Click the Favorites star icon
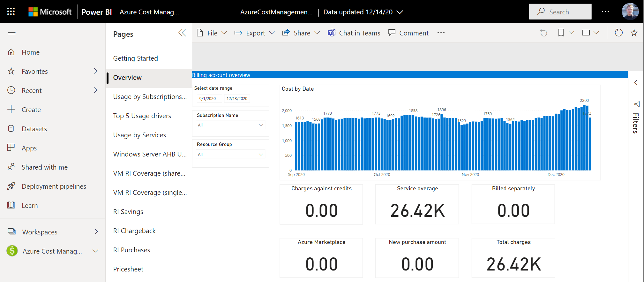 tap(11, 71)
